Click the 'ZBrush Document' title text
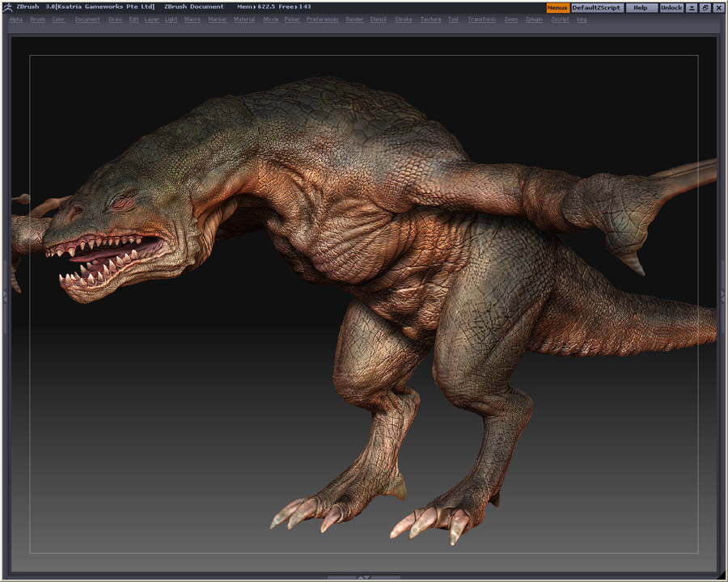This screenshot has width=728, height=582. (194, 7)
